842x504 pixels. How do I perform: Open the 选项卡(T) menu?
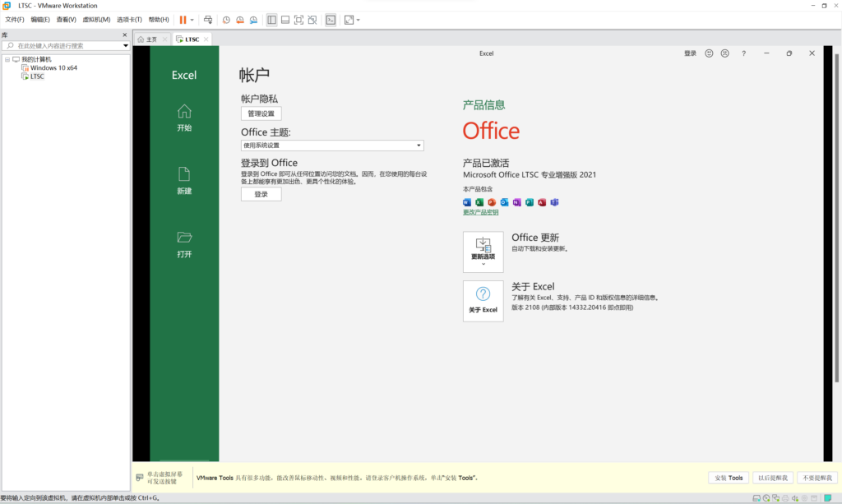point(129,20)
